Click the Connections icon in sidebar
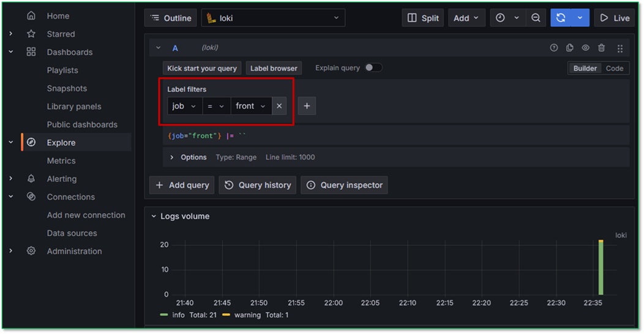Screen dimensions: 644x334 31,197
